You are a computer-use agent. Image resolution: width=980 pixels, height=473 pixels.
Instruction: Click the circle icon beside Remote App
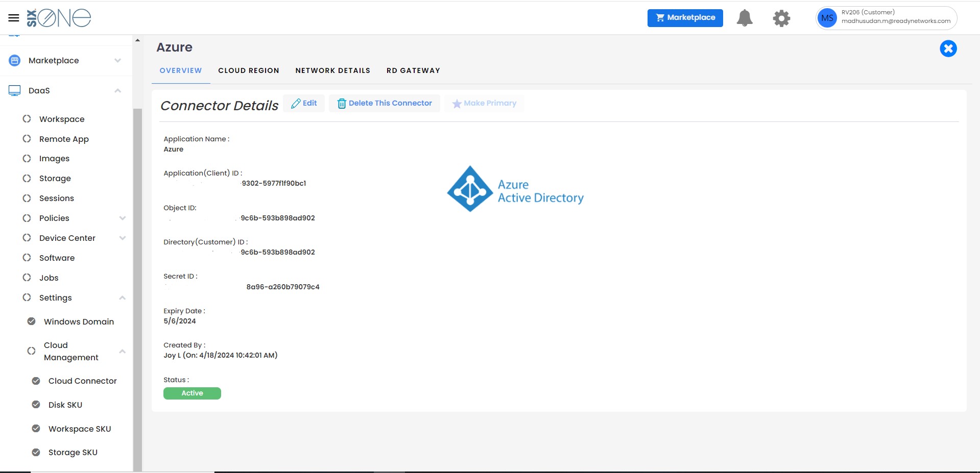pos(27,138)
